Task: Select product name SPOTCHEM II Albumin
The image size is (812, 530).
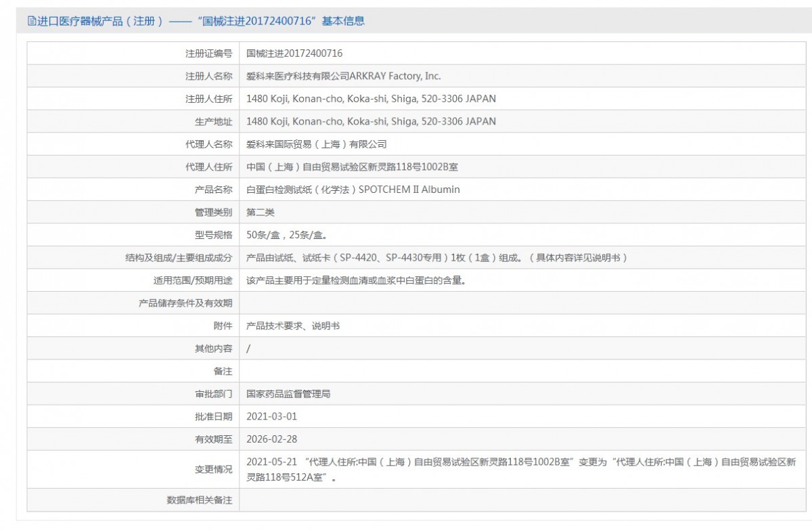Action: 353,190
